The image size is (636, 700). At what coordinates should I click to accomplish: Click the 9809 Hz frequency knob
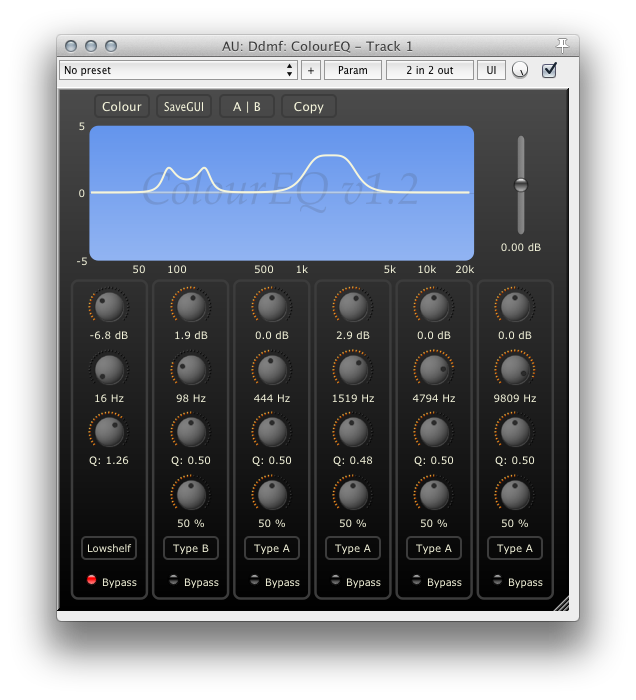pos(515,369)
